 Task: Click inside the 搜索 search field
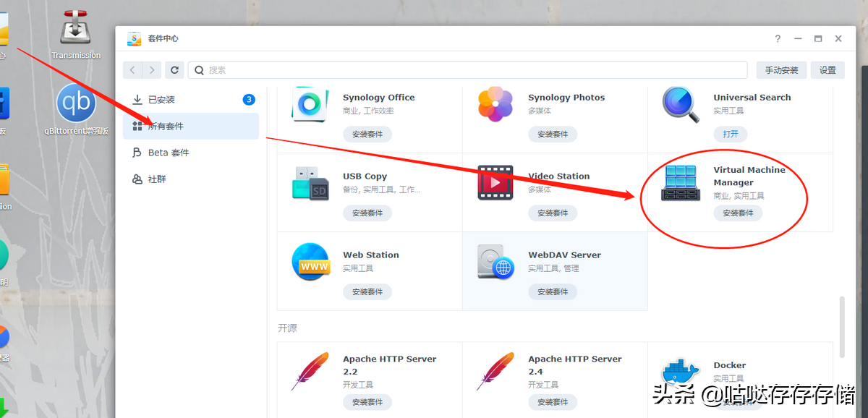(x=470, y=69)
